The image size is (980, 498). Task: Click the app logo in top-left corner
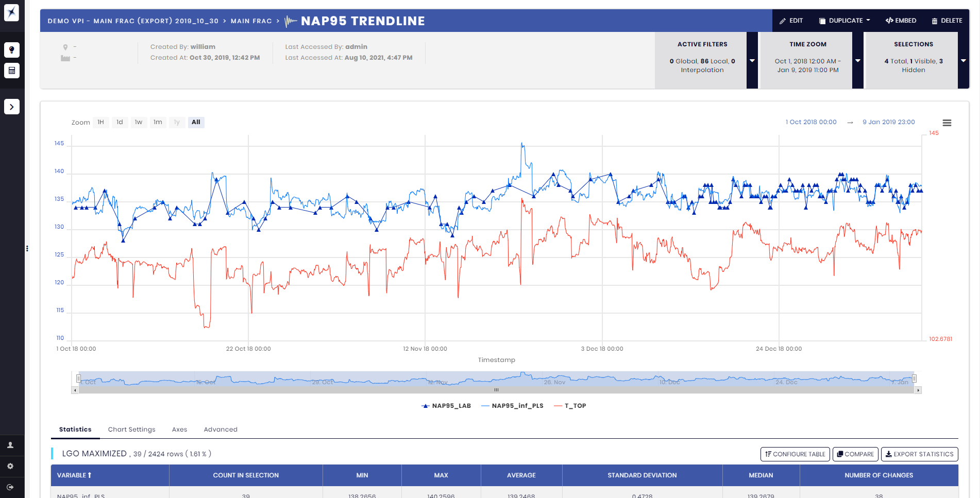12,12
